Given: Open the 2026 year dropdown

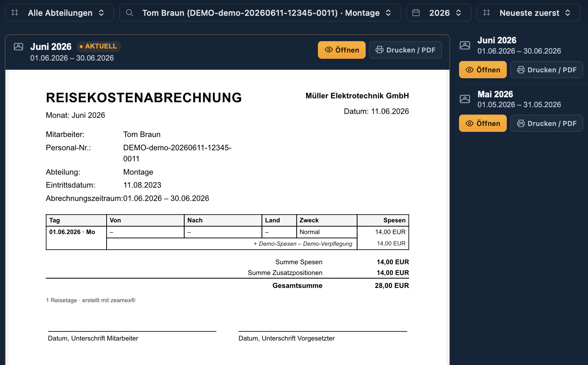Looking at the screenshot, I should [x=439, y=13].
